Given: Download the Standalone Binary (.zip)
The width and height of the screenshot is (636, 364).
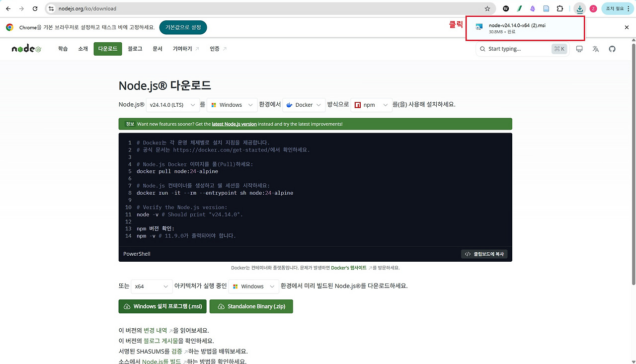Looking at the screenshot, I should point(251,306).
